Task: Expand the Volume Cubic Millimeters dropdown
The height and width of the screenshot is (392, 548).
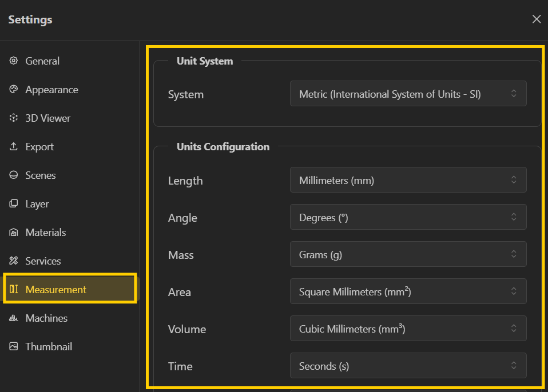Action: 408,329
